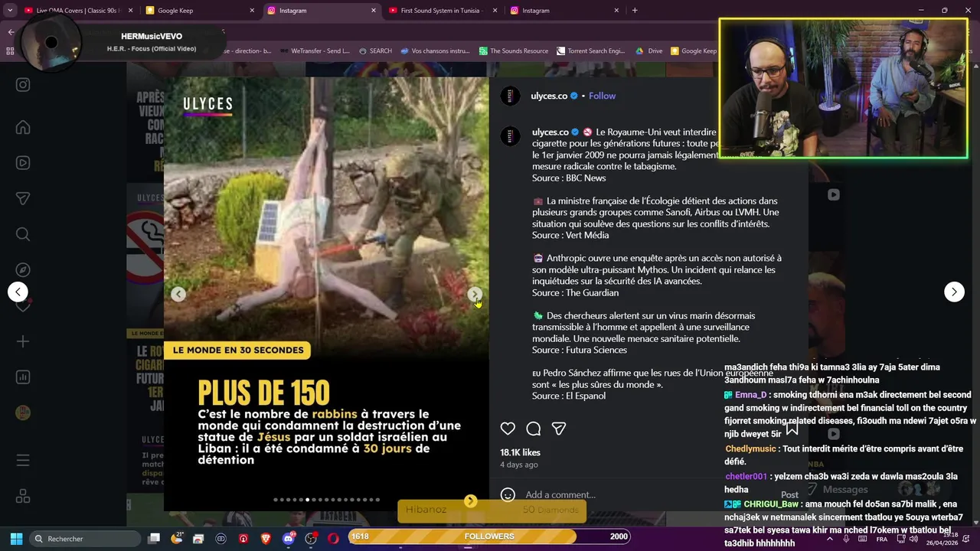Open profile avatar in Instagram sidebar

coord(23,412)
